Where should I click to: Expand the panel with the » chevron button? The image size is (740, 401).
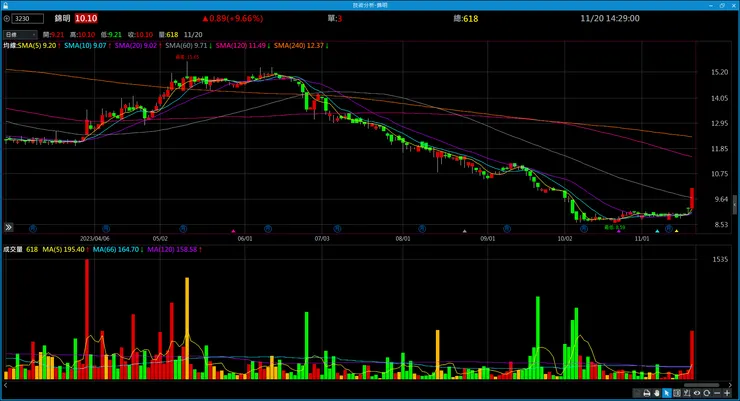(x=8, y=227)
